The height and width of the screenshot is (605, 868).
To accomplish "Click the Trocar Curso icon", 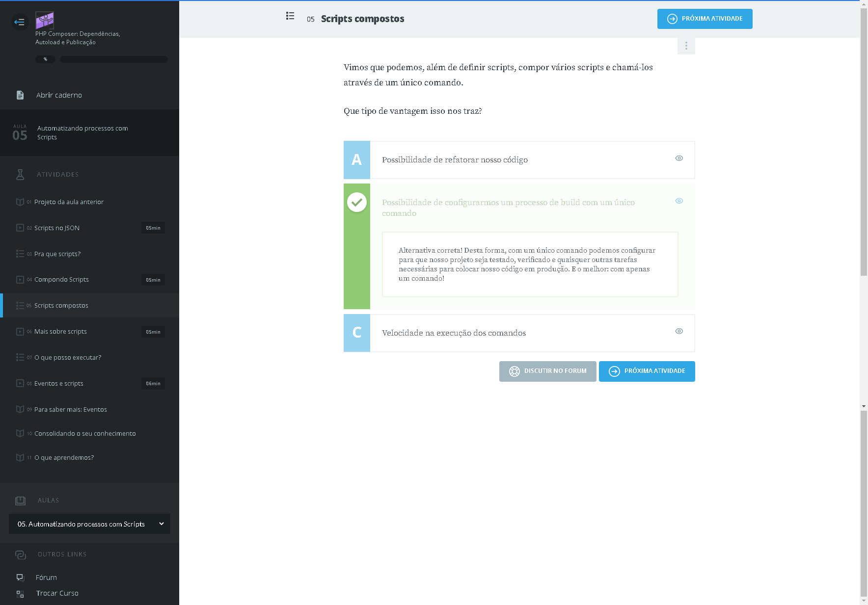I will pos(20,594).
